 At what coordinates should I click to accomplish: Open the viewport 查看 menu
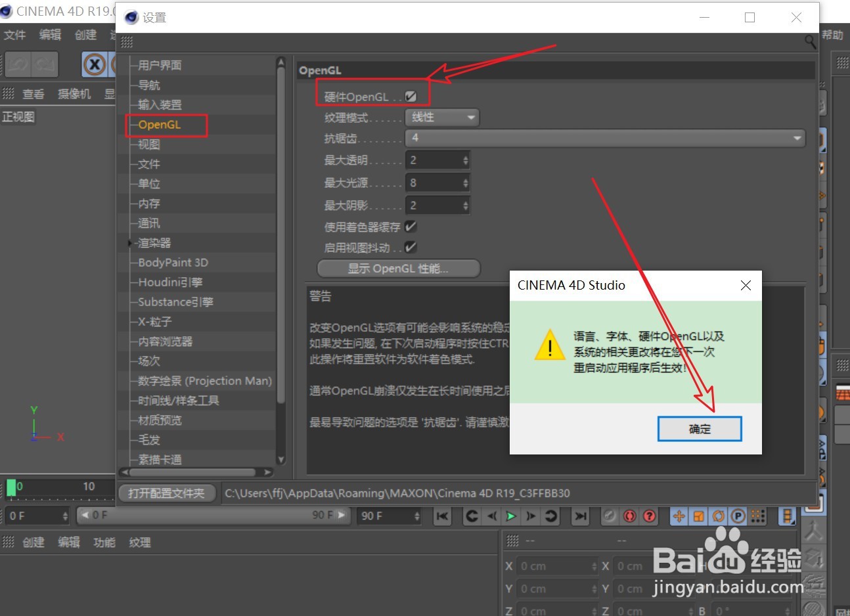point(34,94)
